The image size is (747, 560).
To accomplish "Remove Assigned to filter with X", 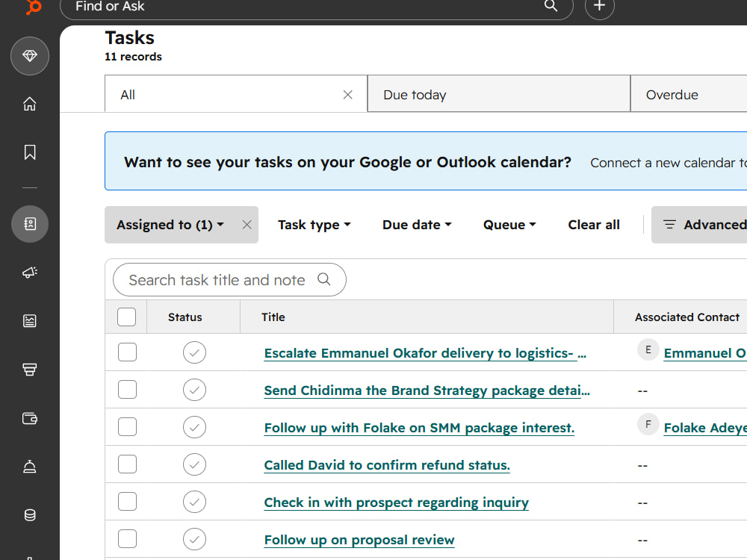I will pos(247,225).
